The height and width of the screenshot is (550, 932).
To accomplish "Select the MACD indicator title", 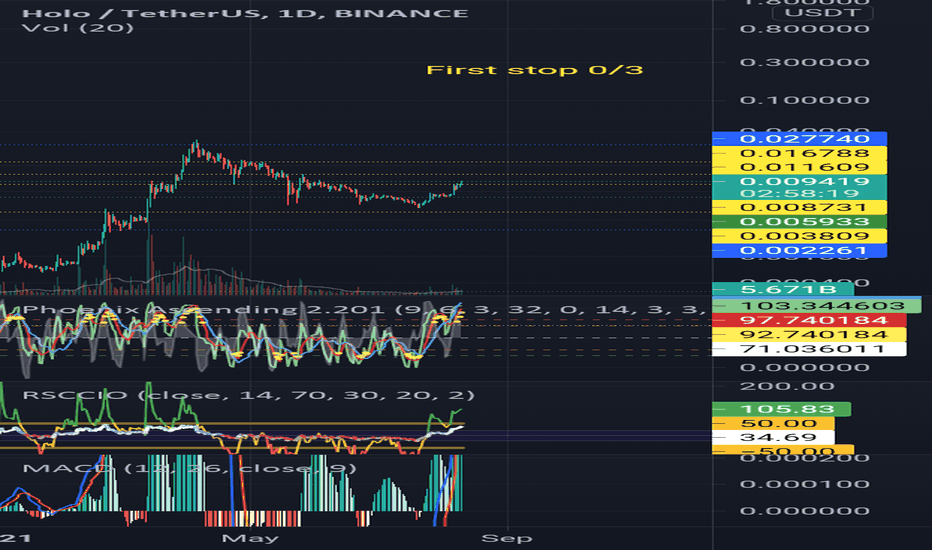I will [x=189, y=468].
